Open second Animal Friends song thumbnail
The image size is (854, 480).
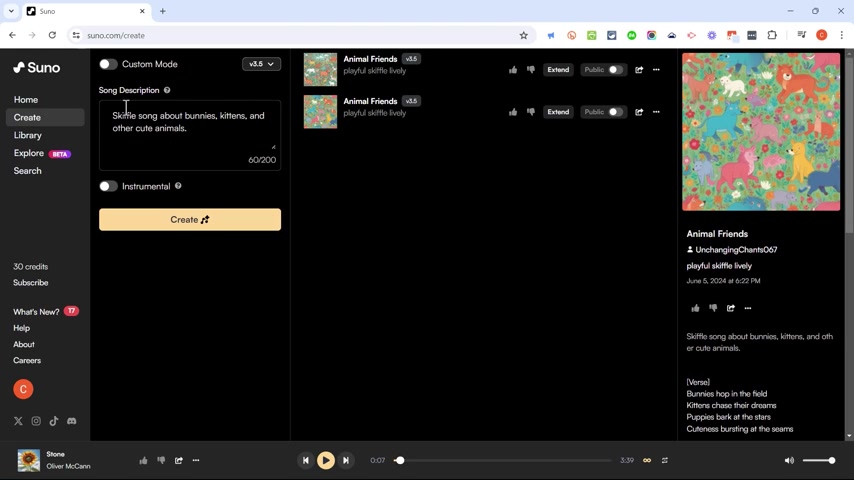(320, 112)
